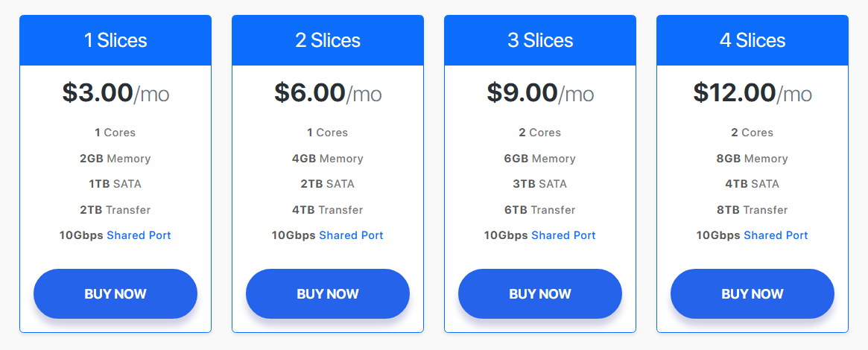This screenshot has width=868, height=350.
Task: Click the 8GB Memory spec line
Action: pyautogui.click(x=753, y=159)
